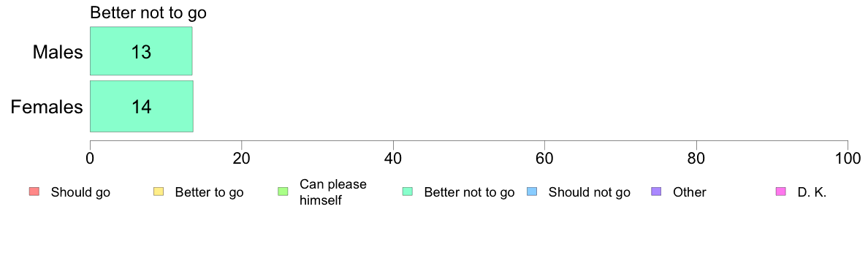This screenshot has height=269, width=868.
Task: Select the green Can please himself swatch
Action: coord(282,192)
